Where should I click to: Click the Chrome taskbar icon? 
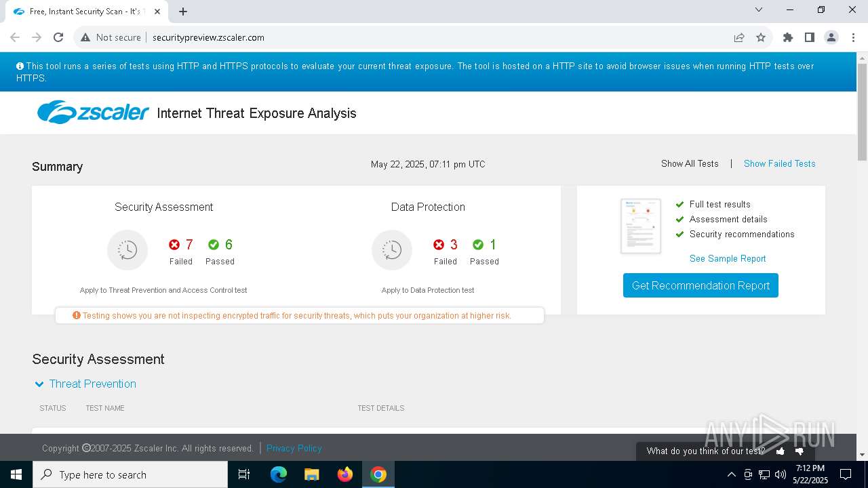click(x=378, y=474)
